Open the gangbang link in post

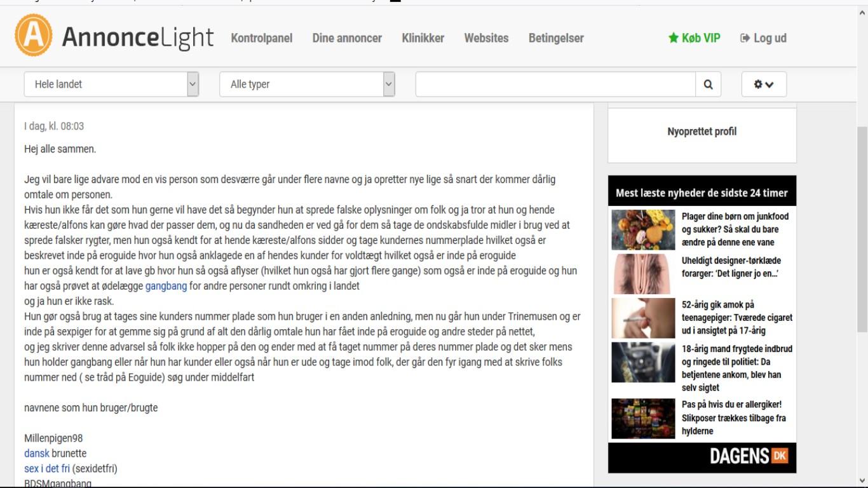(x=166, y=286)
